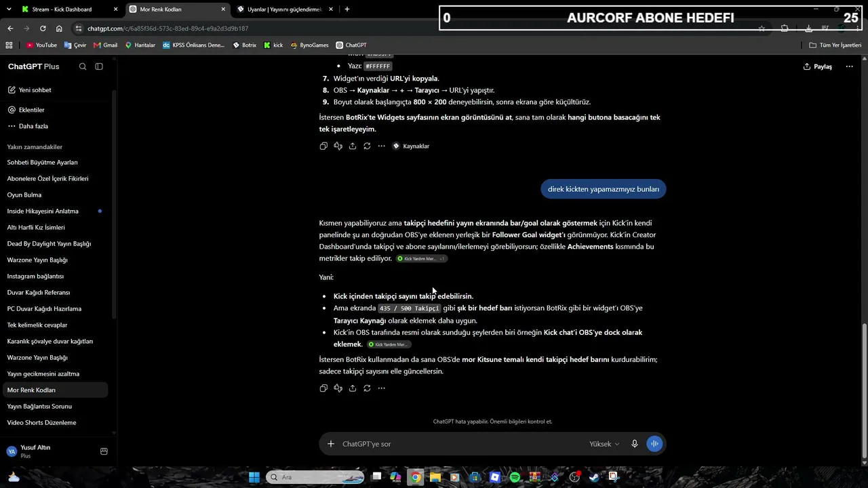The image size is (868, 488).
Task: Reload the current page
Action: point(43,28)
